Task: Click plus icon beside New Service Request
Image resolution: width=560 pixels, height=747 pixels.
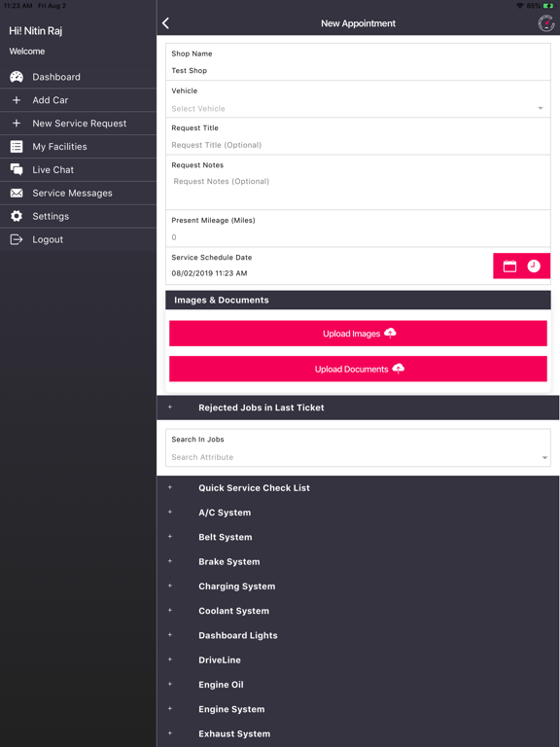Action: click(x=17, y=123)
